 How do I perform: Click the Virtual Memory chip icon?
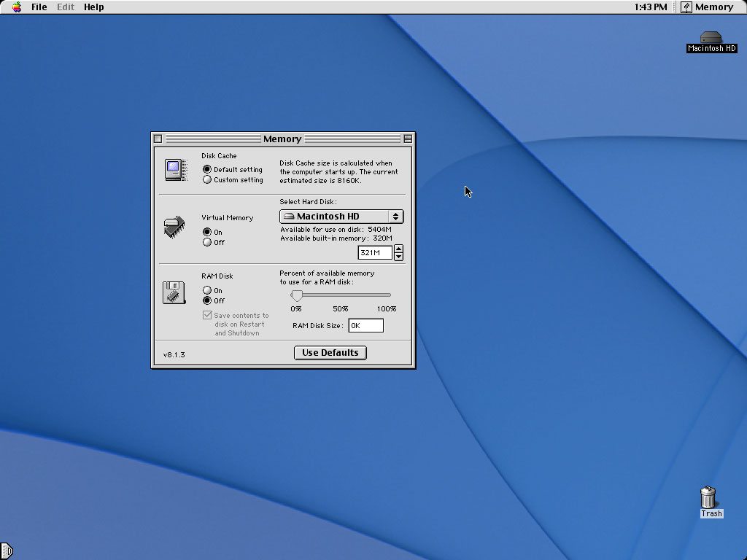tap(174, 227)
